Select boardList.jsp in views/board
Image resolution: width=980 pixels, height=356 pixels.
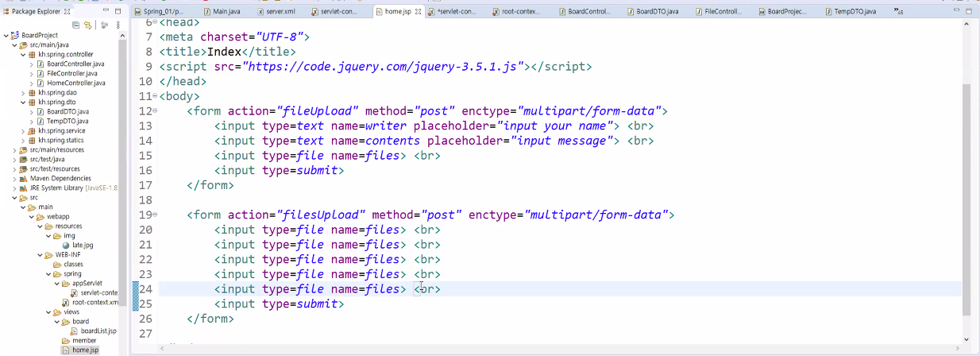[x=98, y=331]
